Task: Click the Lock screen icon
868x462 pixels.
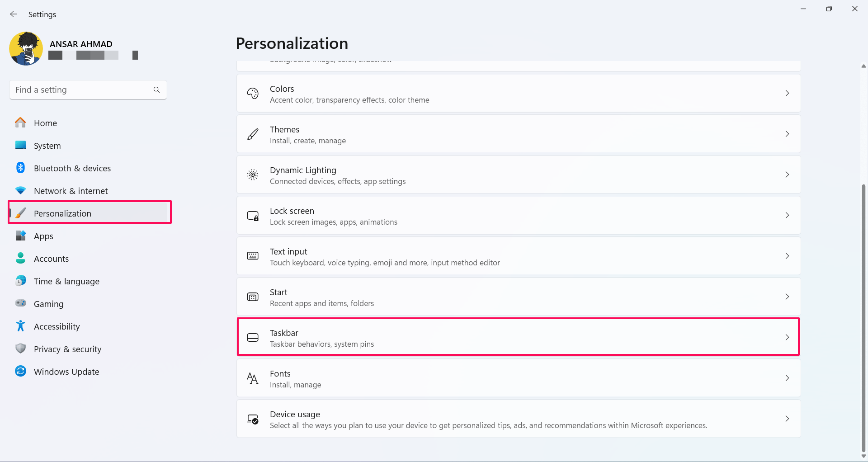Action: [253, 216]
